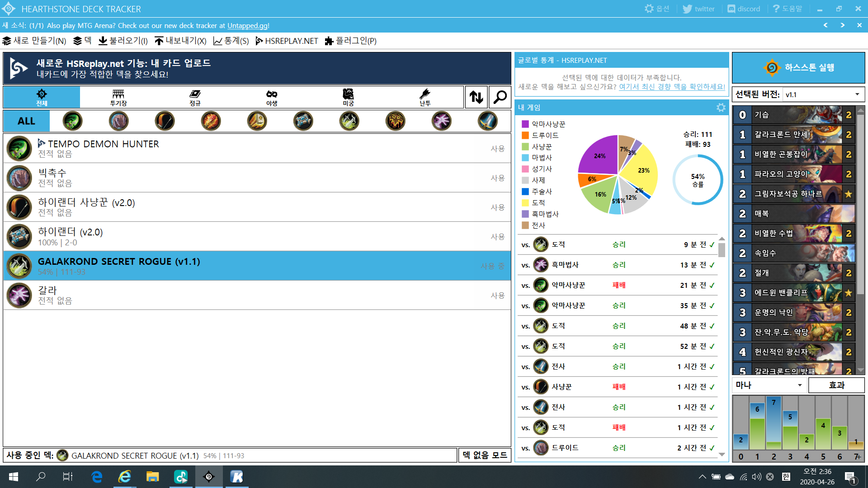Open the discord link in title bar

[744, 9]
